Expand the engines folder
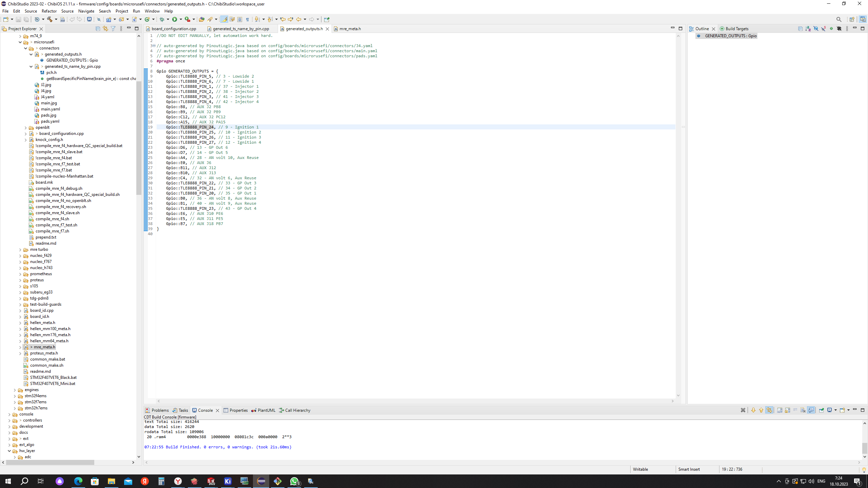The height and width of the screenshot is (488, 868). pyautogui.click(x=15, y=390)
